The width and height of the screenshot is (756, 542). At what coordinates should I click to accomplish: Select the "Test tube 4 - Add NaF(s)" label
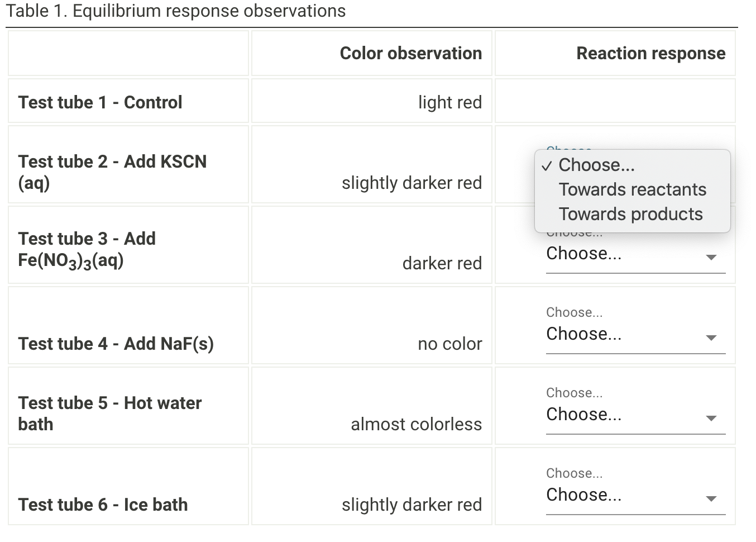[116, 344]
